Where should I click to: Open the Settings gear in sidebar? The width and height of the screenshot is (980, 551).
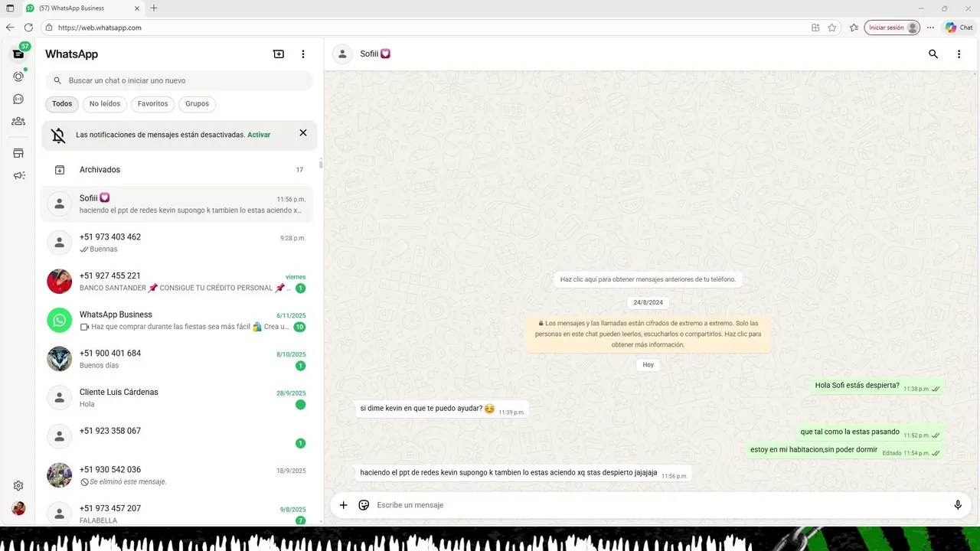18,486
